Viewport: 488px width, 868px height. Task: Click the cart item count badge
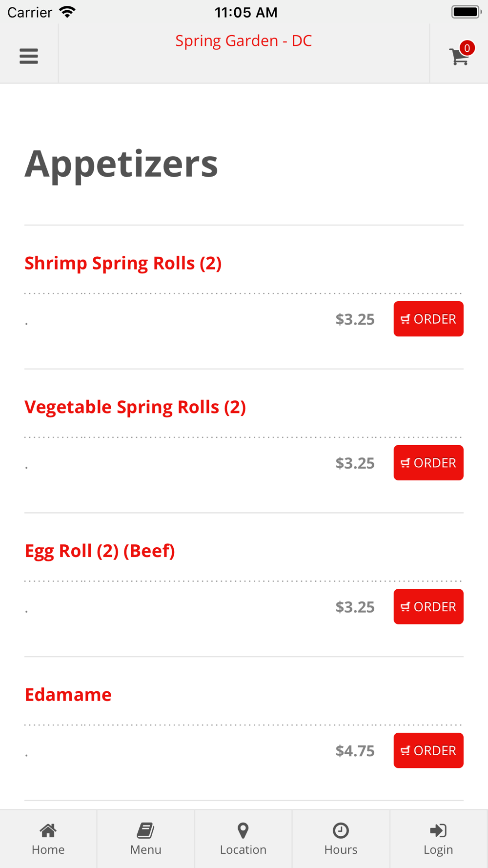(x=467, y=48)
